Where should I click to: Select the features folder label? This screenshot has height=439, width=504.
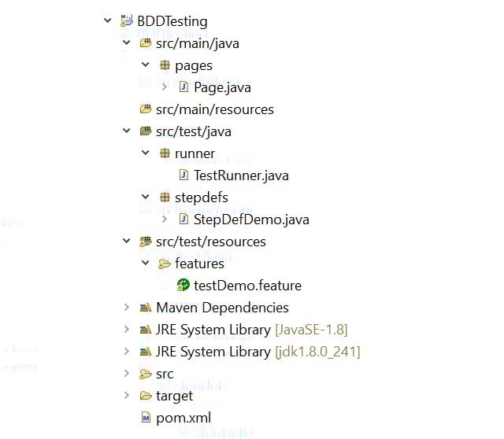pyautogui.click(x=199, y=264)
